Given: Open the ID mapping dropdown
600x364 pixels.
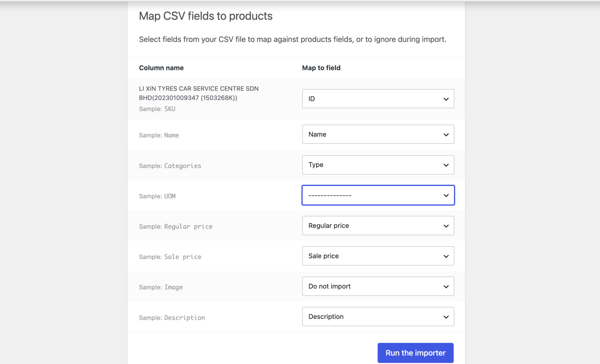Looking at the screenshot, I should click(378, 98).
